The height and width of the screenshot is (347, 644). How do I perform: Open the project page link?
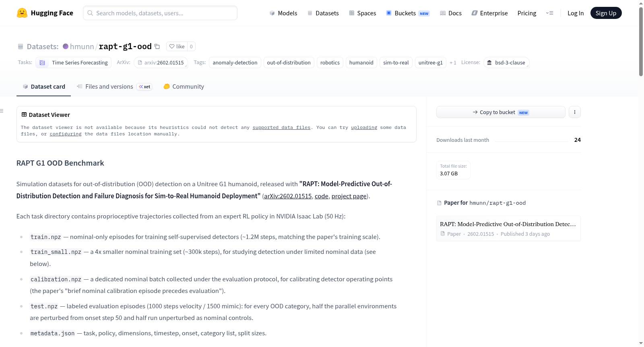(x=349, y=196)
